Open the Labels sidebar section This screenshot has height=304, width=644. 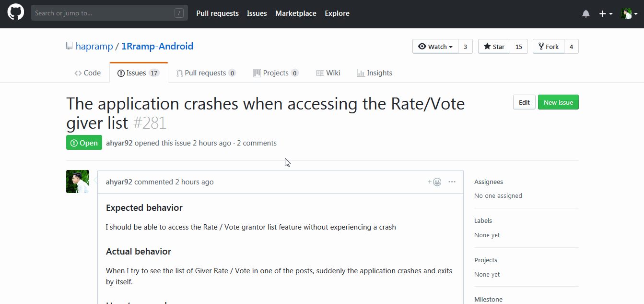[x=483, y=221]
